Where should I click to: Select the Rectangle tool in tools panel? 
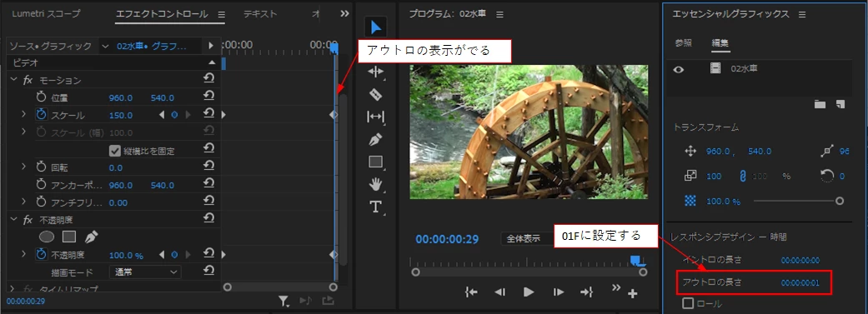376,162
